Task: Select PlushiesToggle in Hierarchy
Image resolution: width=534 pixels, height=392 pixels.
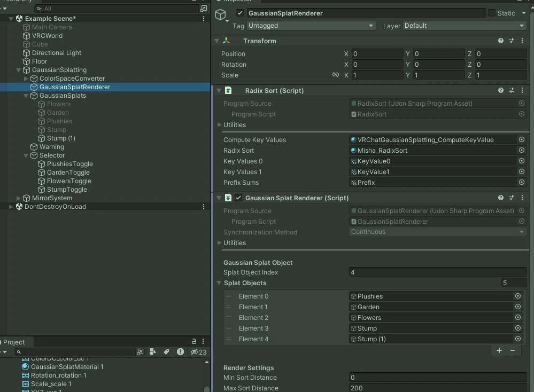Action: 70,163
